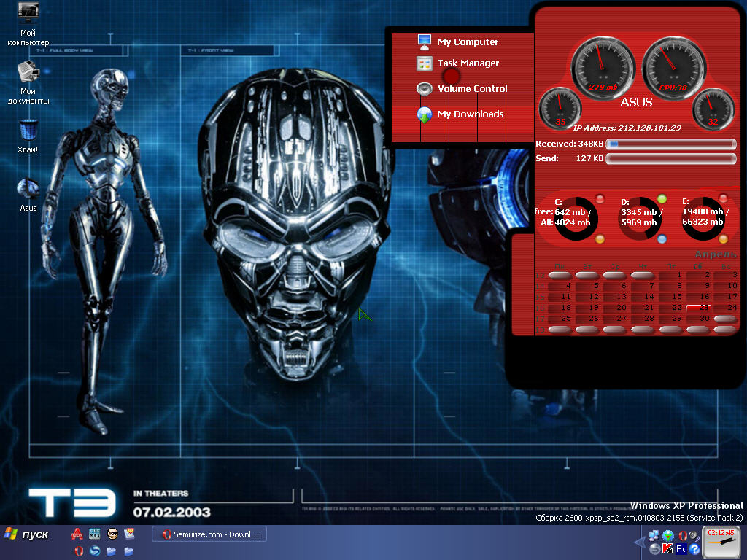The image size is (747, 560).
Task: Open the пуск Start menu
Action: [x=27, y=534]
